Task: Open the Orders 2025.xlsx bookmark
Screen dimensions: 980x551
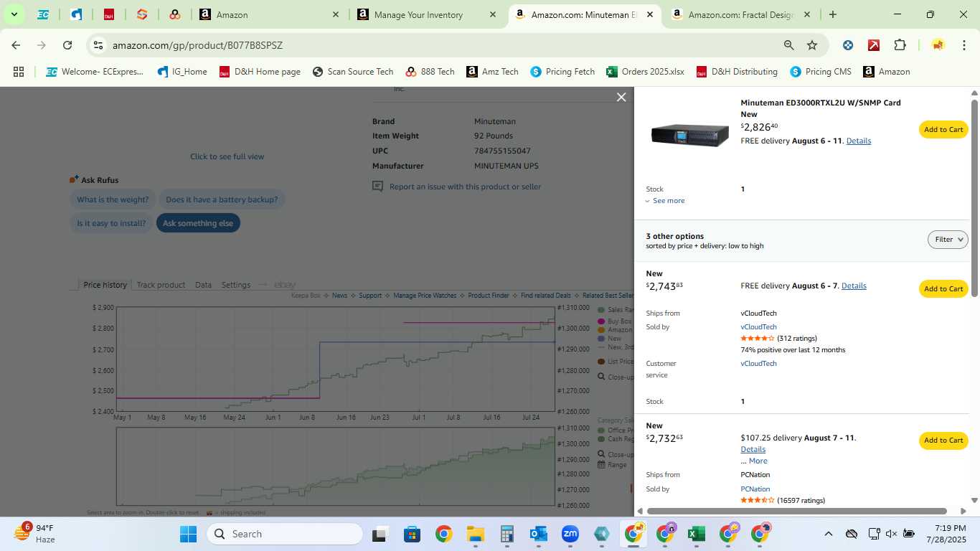Action: (645, 72)
